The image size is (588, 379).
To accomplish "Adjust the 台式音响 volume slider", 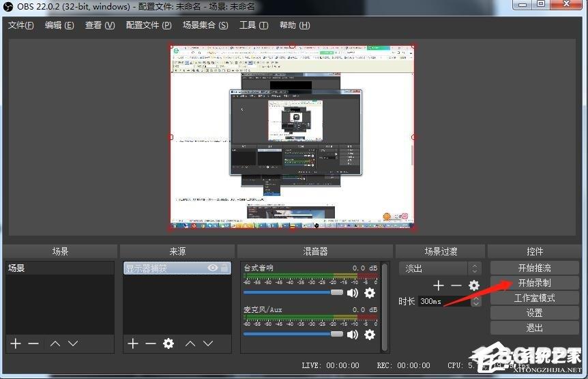I will [x=293, y=292].
